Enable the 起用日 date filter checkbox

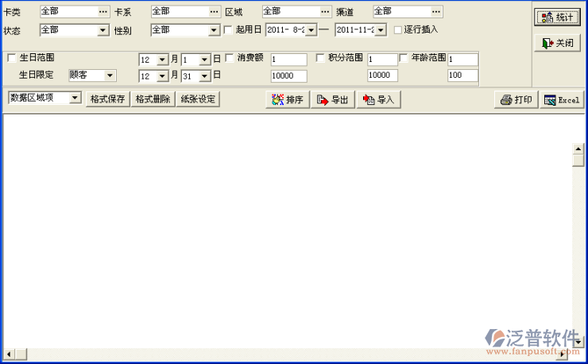228,29
